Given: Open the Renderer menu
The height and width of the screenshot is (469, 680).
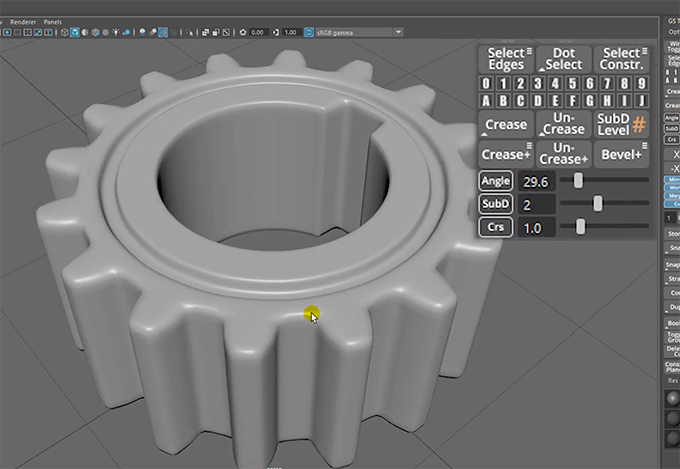Looking at the screenshot, I should [23, 22].
